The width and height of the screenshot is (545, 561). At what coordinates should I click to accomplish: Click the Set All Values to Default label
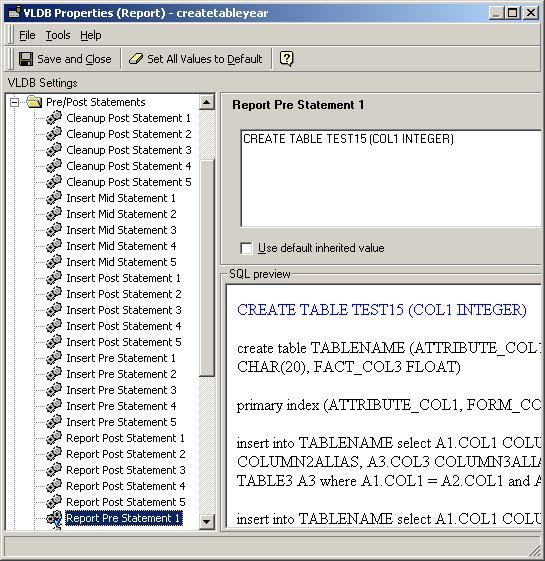tap(205, 59)
